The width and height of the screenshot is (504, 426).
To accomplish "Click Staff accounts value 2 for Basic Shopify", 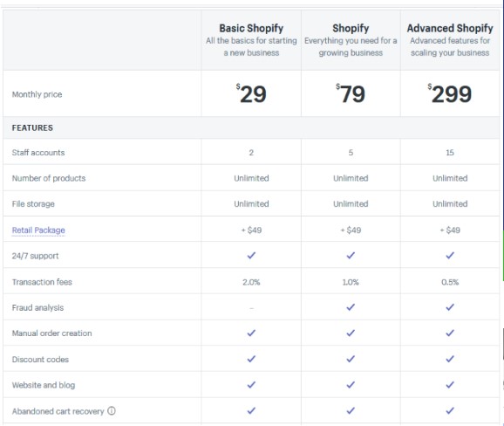I will [x=251, y=153].
